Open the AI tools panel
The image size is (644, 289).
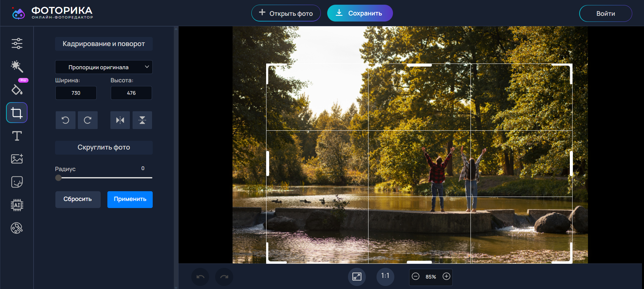coord(17,205)
